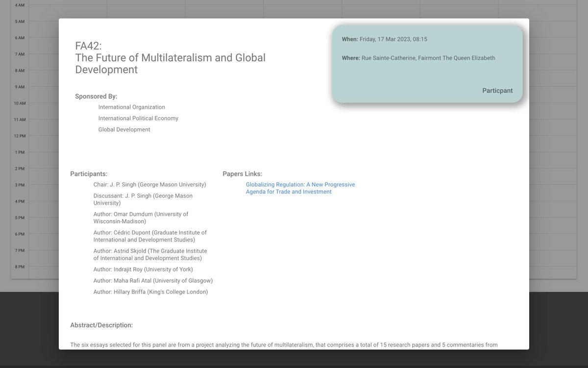
Task: Click the International Political Economy sponsor tag
Action: point(138,118)
